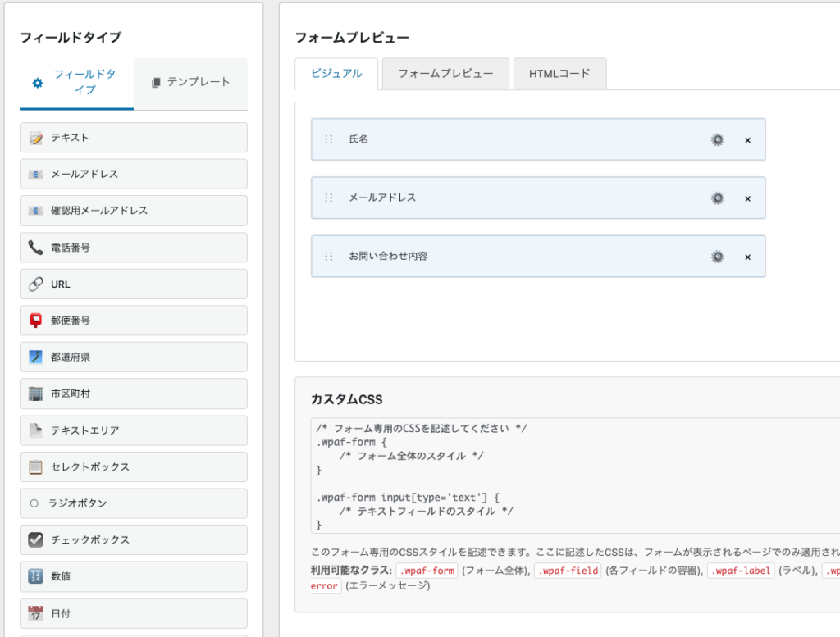The width and height of the screenshot is (840, 637).
Task: Click the link icon for URL
Action: [35, 284]
